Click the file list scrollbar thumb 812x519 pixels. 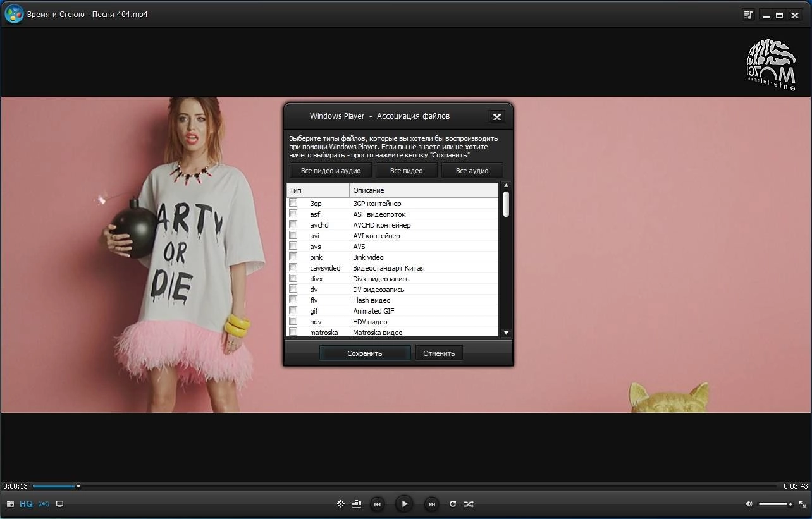506,204
